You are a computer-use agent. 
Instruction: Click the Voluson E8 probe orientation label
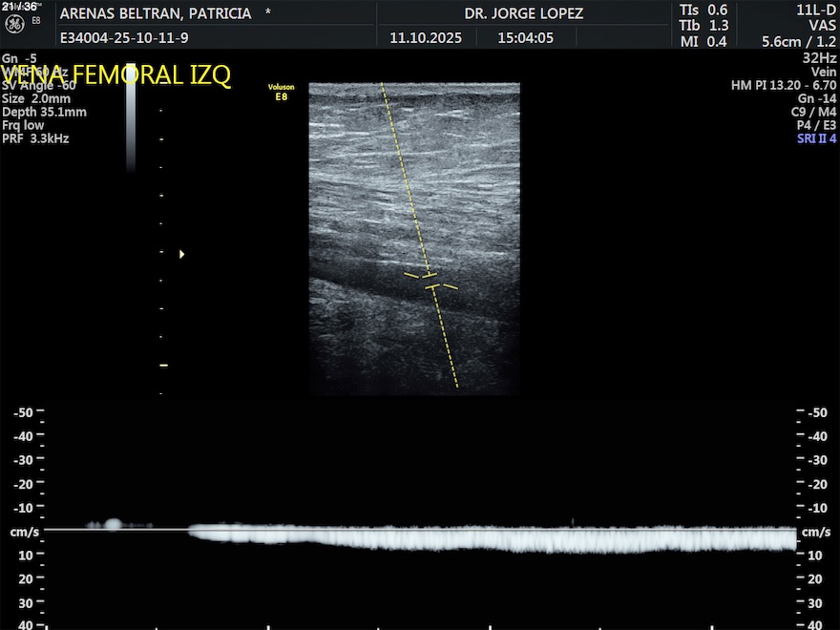(281, 93)
